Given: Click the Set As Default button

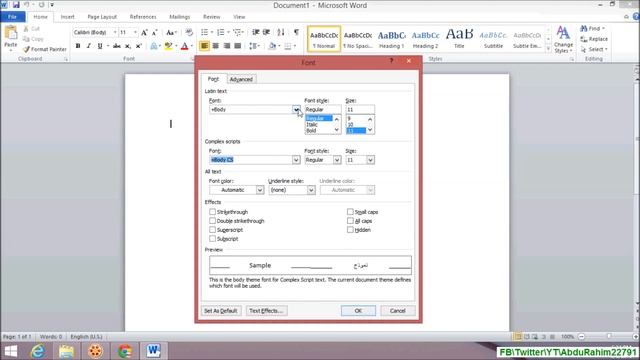Looking at the screenshot, I should pyautogui.click(x=221, y=311).
